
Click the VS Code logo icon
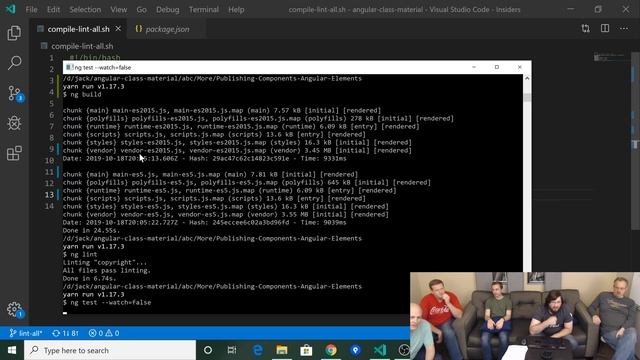pos(10,9)
